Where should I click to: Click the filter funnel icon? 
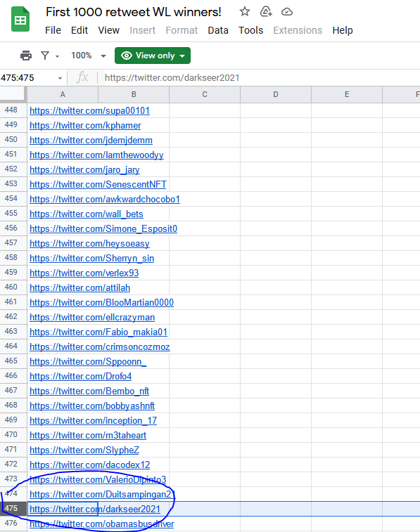45,56
